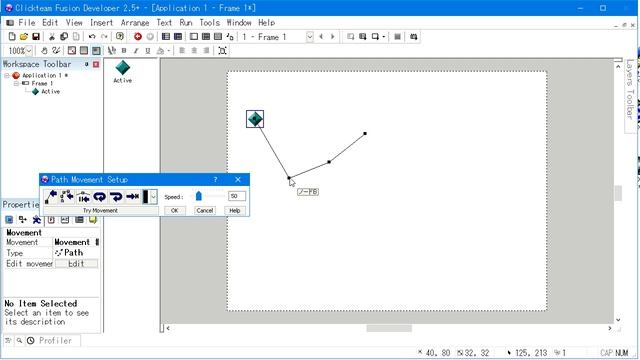Collapse the Frame 1 tree node

coord(16,83)
